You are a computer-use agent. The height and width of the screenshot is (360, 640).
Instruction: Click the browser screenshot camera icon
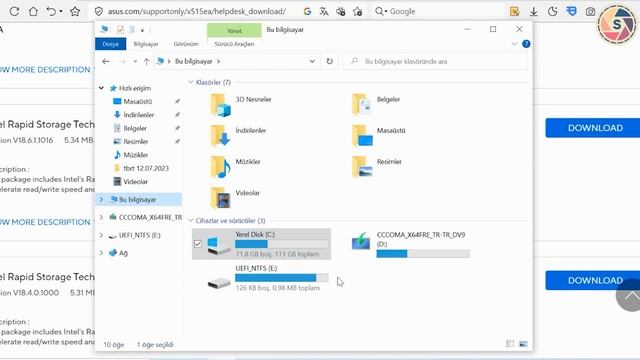tap(590, 11)
